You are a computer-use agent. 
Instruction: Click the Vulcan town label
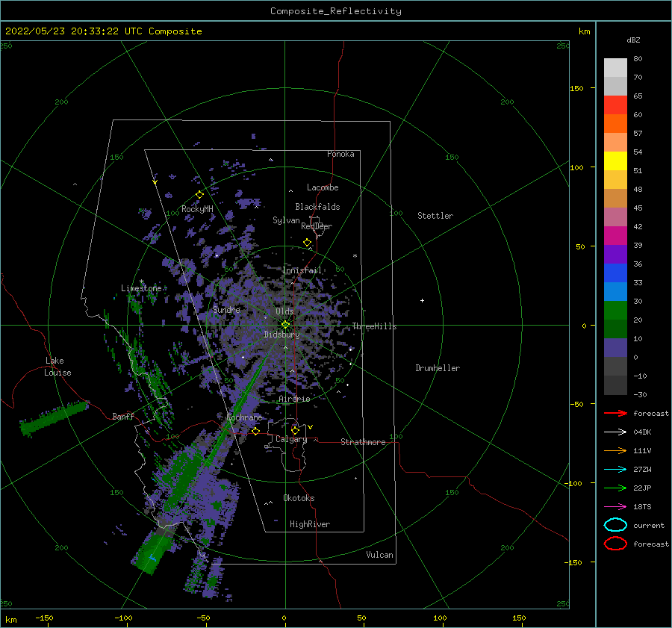[x=380, y=555]
